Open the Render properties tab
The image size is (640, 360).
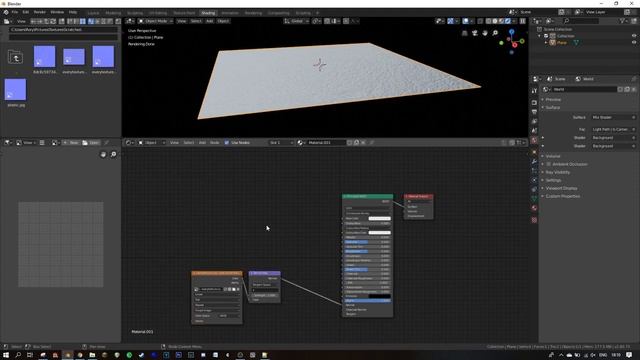coord(534,102)
